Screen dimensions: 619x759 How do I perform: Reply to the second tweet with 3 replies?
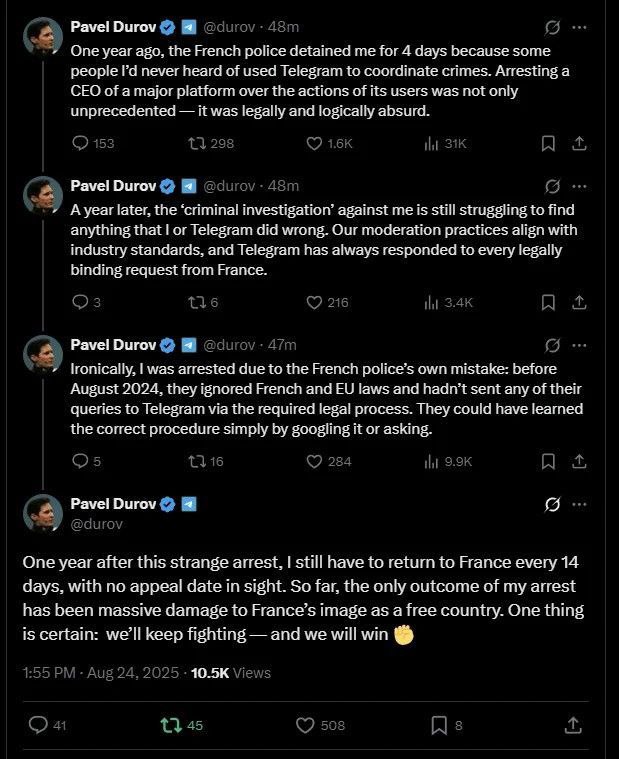pyautogui.click(x=82, y=302)
